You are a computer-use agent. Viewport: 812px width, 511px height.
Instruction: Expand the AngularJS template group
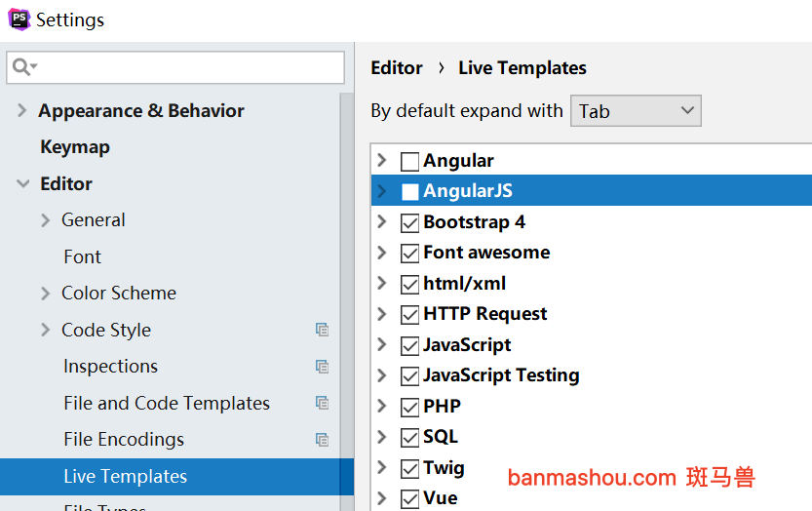(382, 191)
